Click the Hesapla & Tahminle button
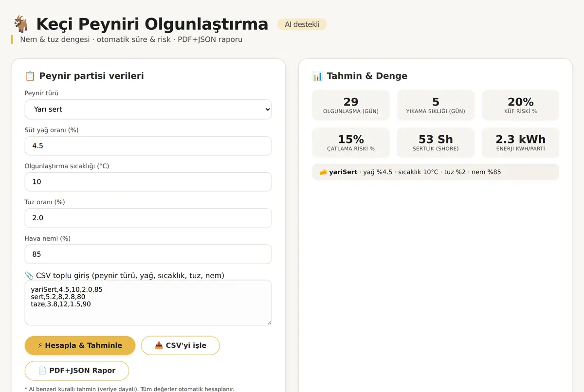The width and height of the screenshot is (584, 392). pyautogui.click(x=80, y=345)
